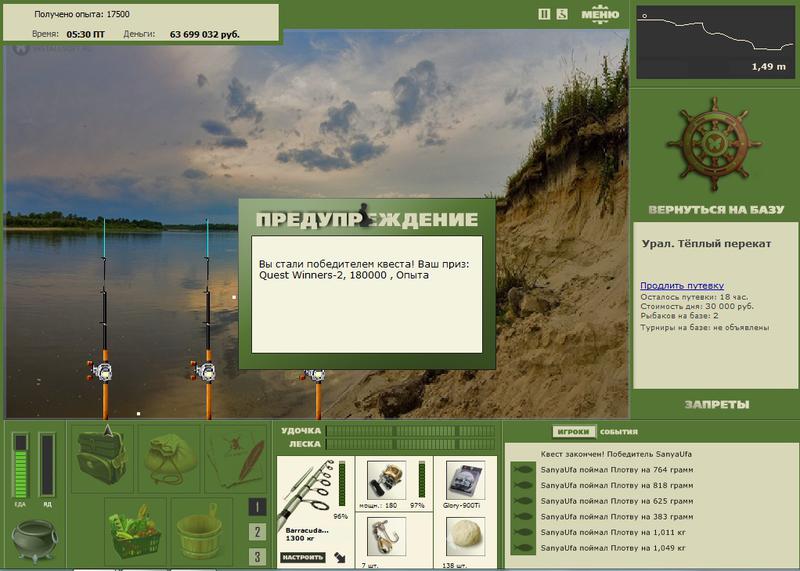Click the ship's wheel icon
800x571 pixels.
(x=714, y=144)
